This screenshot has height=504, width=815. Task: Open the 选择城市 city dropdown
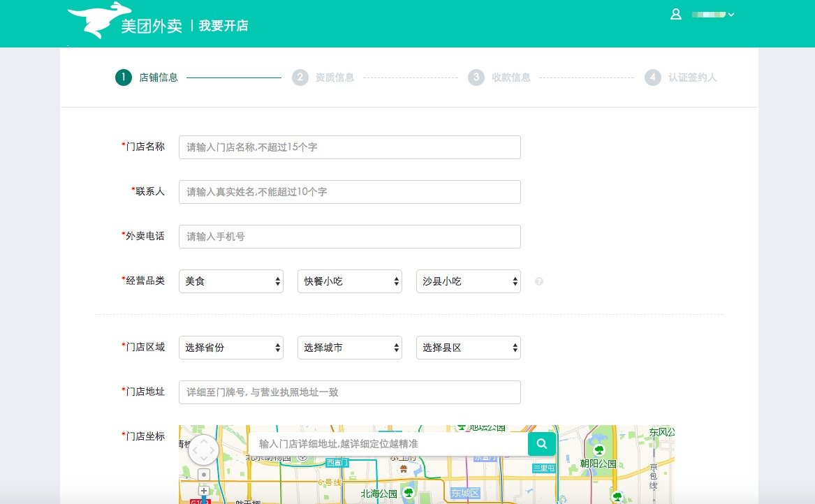(349, 347)
